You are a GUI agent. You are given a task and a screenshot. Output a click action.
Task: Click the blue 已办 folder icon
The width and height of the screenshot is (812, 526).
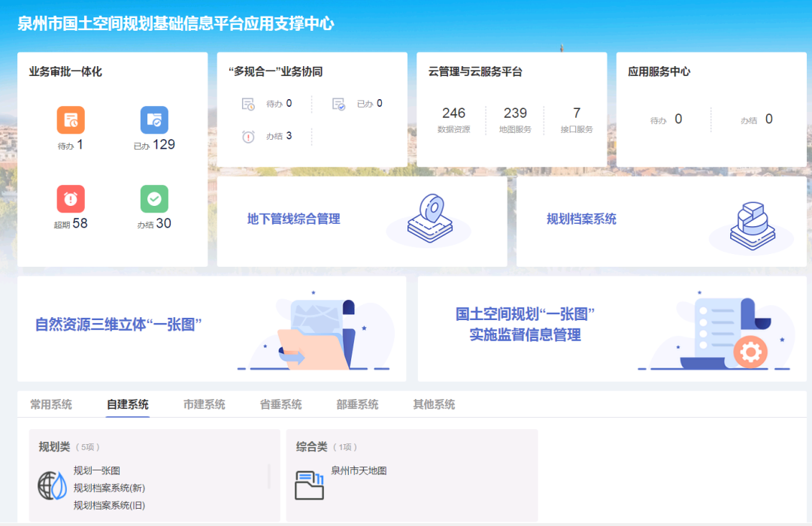pyautogui.click(x=154, y=119)
